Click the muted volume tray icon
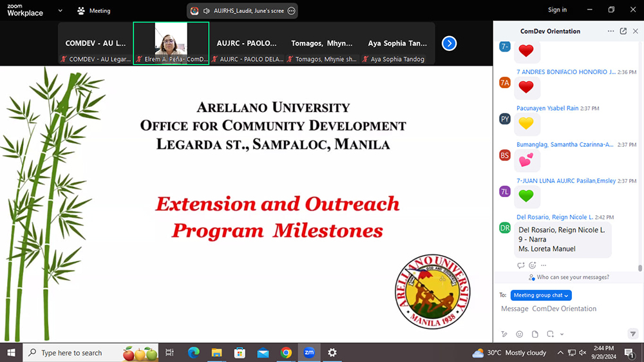 582,352
